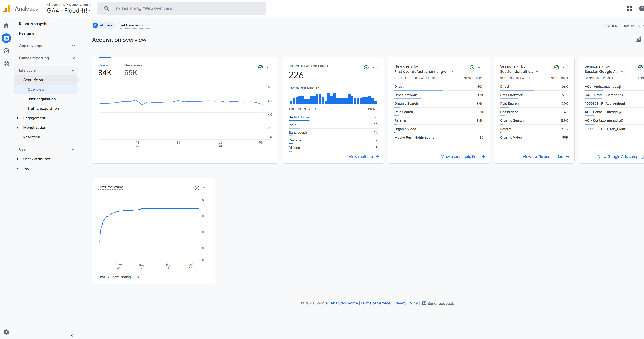Click Lifetime value card title
Viewport: 644px width, 339px height.
point(111,187)
